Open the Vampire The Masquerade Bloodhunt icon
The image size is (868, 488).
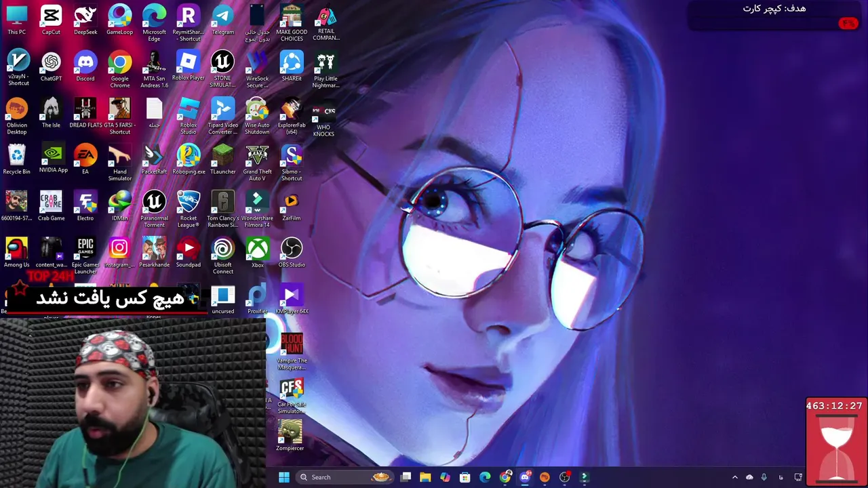coord(292,351)
